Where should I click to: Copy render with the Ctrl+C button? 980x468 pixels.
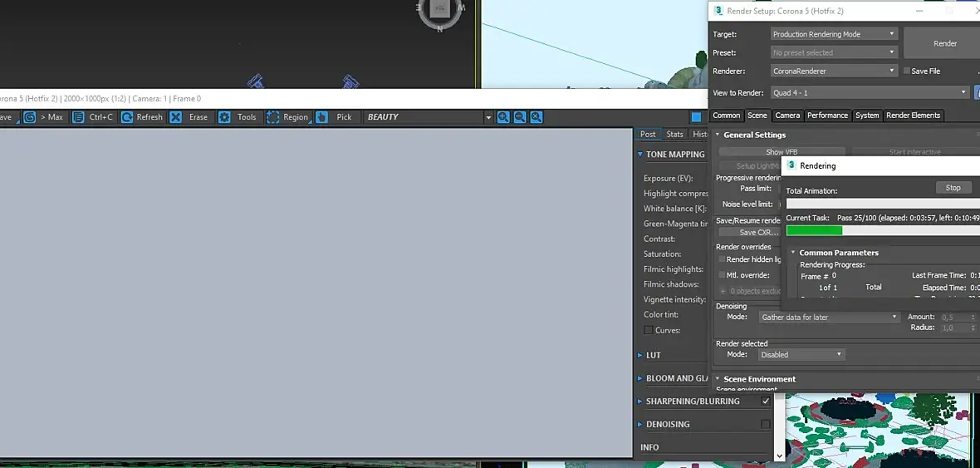click(x=93, y=117)
